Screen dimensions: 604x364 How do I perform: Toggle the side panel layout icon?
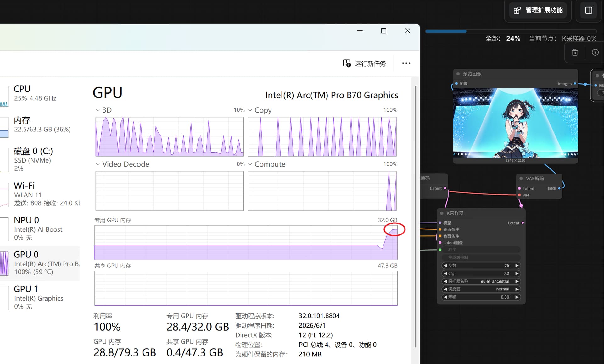(589, 10)
